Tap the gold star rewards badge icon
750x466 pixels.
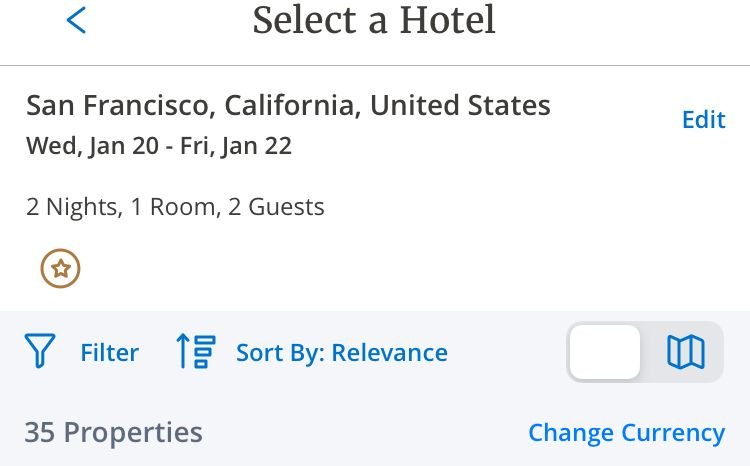pos(60,268)
